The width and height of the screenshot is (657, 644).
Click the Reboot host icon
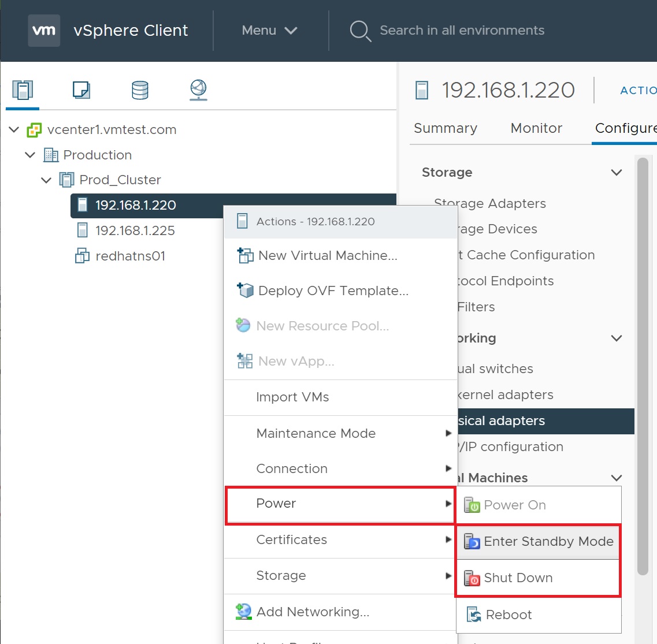pyautogui.click(x=474, y=615)
